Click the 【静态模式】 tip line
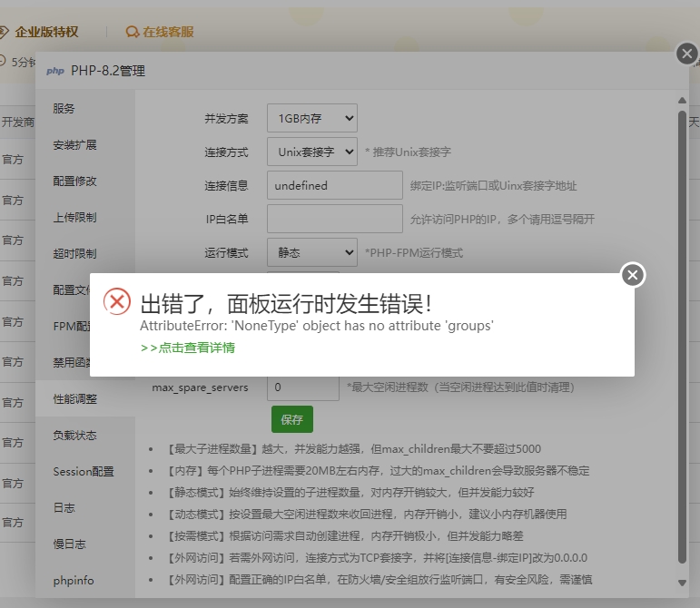The image size is (700, 608). coord(350,493)
